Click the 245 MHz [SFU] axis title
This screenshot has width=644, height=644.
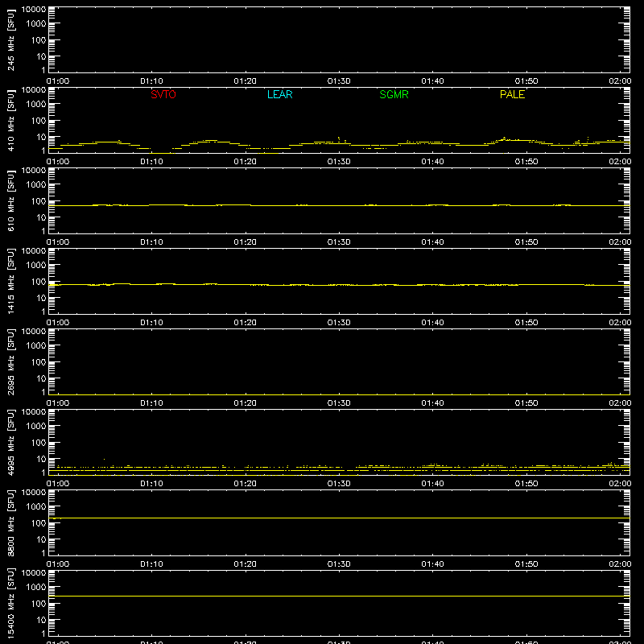(10, 39)
